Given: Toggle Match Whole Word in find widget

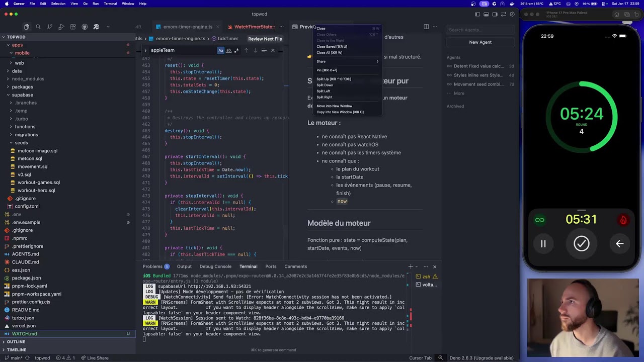Looking at the screenshot, I should click(x=228, y=50).
